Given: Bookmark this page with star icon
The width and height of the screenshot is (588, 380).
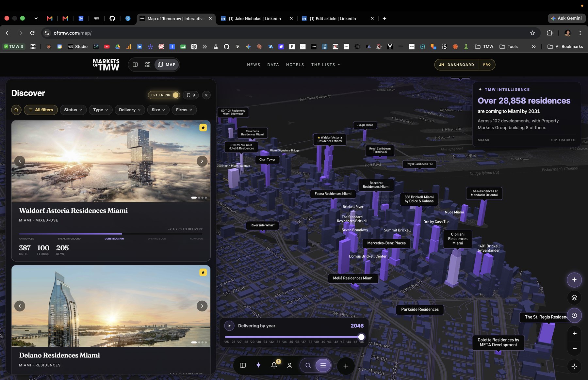Looking at the screenshot, I should pyautogui.click(x=532, y=33).
